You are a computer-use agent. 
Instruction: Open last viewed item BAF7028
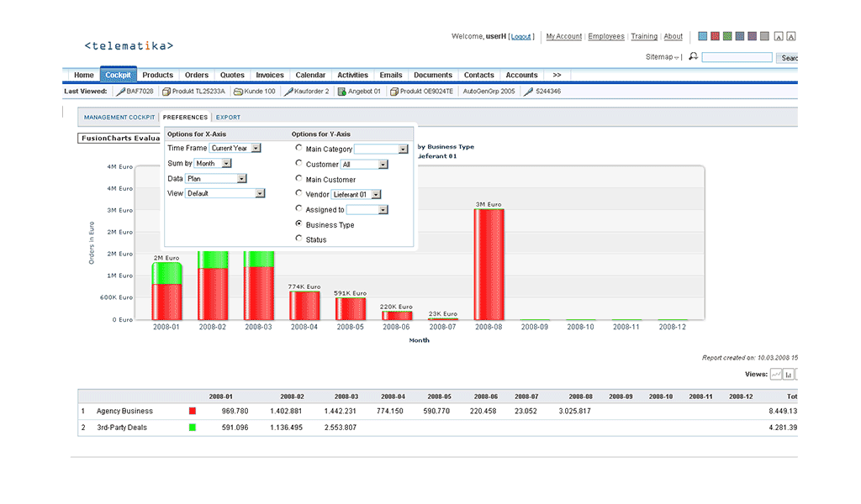click(135, 92)
